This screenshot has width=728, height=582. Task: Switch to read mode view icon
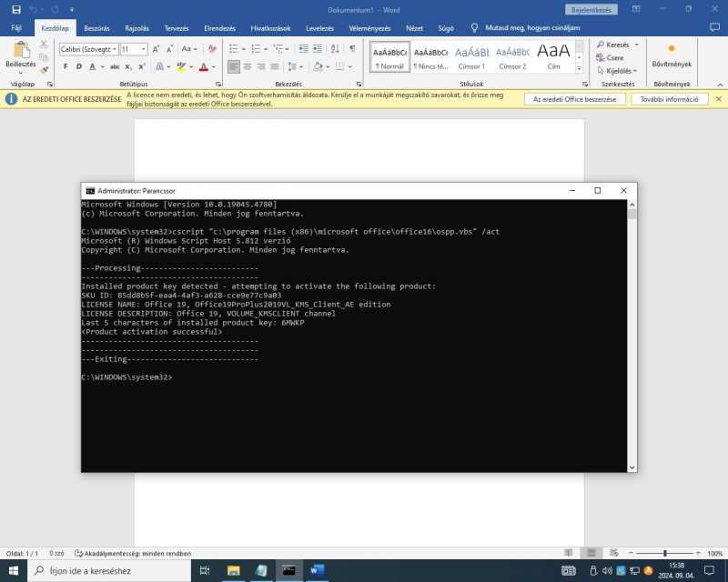click(568, 553)
